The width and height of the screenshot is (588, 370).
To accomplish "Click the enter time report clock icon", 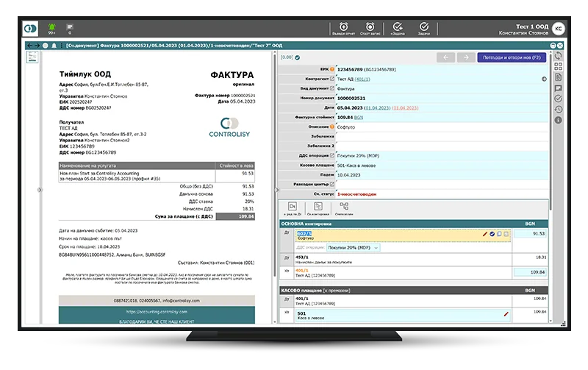I will [343, 28].
